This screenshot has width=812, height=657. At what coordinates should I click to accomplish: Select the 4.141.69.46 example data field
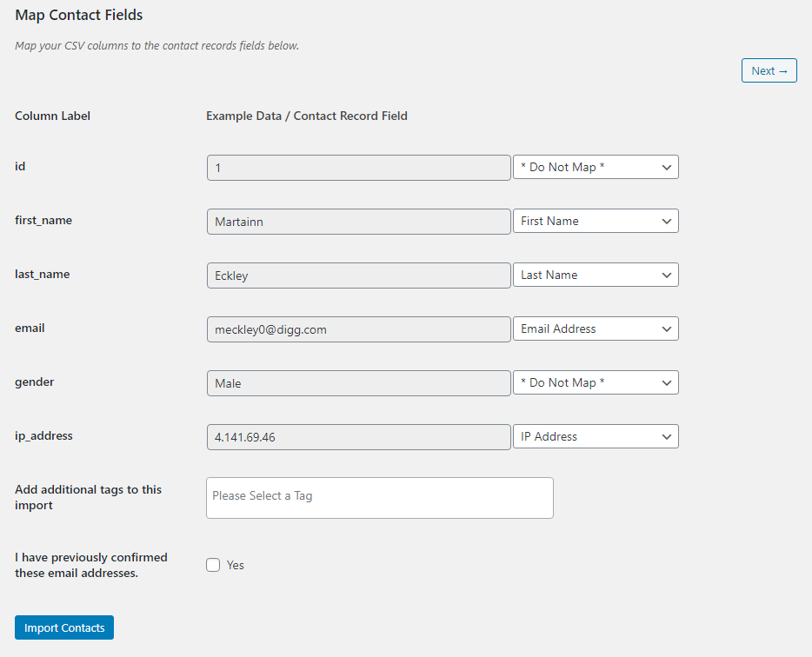pos(358,437)
